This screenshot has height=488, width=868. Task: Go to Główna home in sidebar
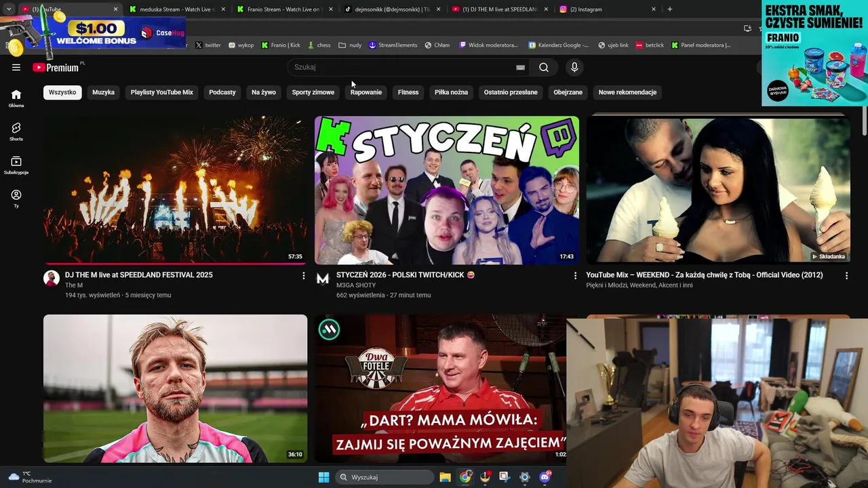[x=16, y=98]
